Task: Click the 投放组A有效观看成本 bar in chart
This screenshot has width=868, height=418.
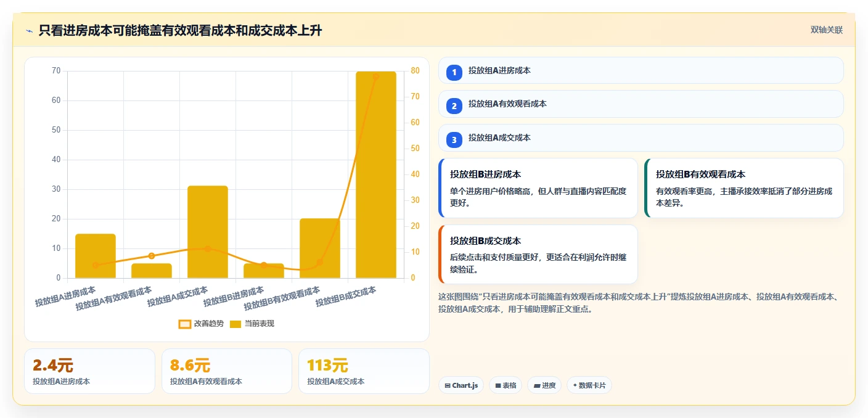Action: (x=152, y=271)
